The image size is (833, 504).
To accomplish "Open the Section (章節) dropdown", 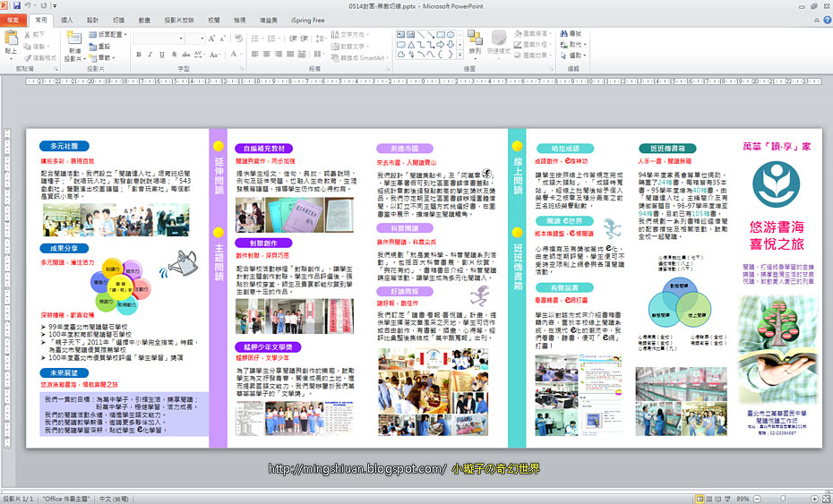I will 101,58.
